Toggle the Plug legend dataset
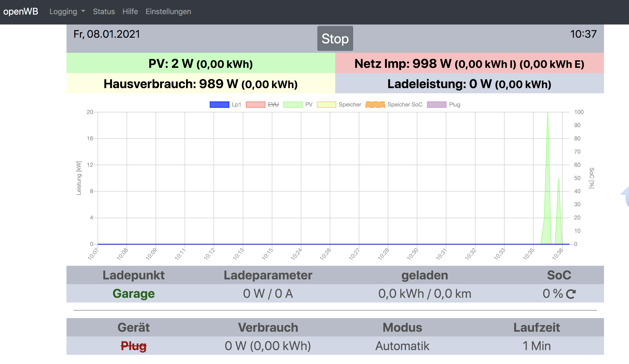629x364 pixels. (443, 105)
